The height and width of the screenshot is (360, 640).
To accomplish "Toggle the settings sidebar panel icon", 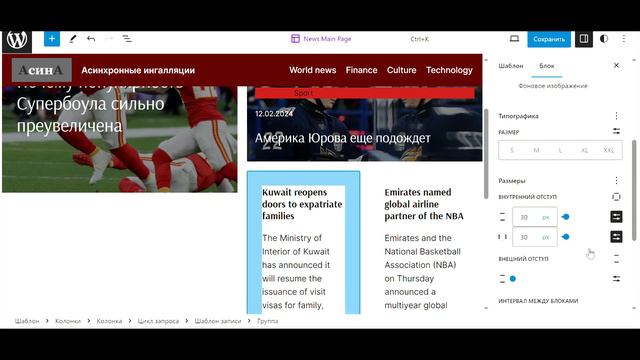I will (584, 39).
